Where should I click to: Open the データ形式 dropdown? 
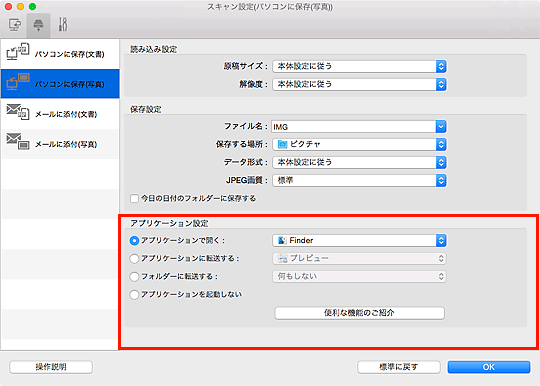[x=359, y=162]
